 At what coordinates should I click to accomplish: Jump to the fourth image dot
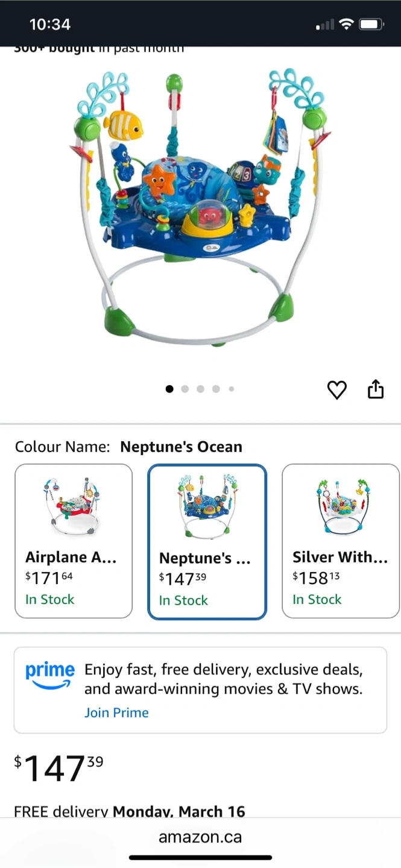[216, 389]
